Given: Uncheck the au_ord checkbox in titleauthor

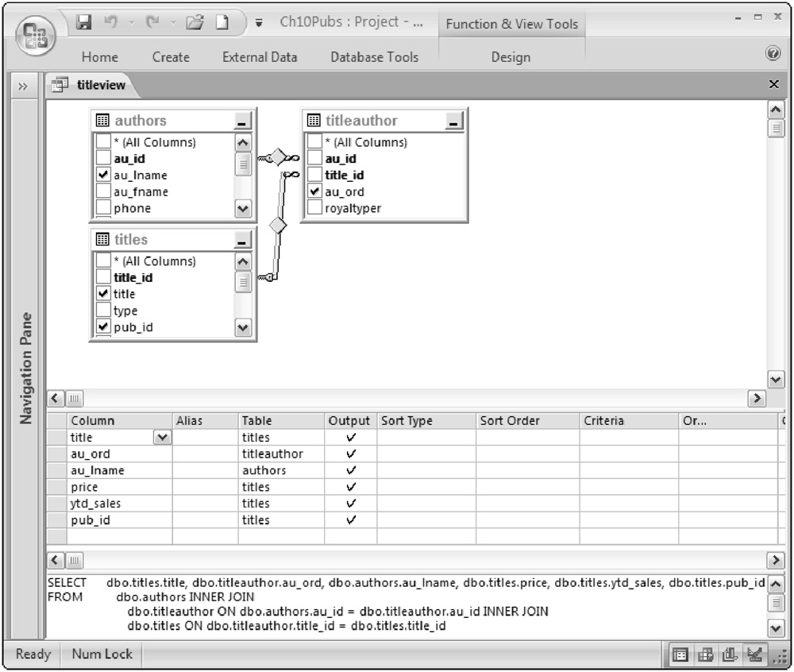Looking at the screenshot, I should [x=314, y=192].
